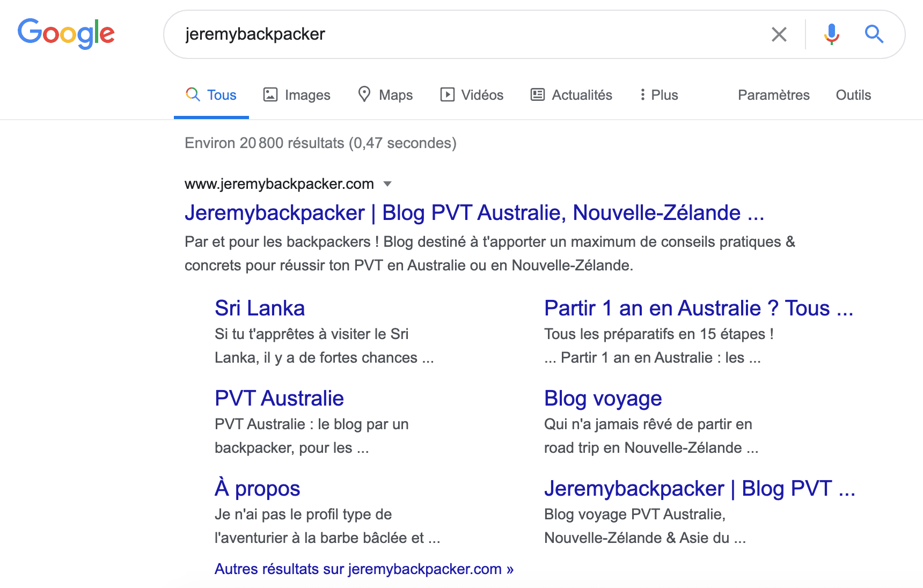Click the Maps pin icon
Viewport: 923px width, 588px height.
[364, 94]
